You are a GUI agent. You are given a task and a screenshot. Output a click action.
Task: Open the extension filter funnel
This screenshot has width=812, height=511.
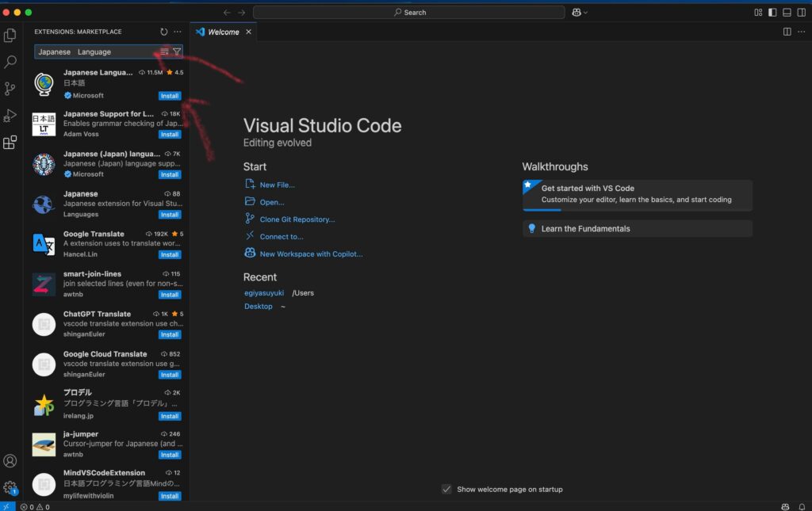177,51
